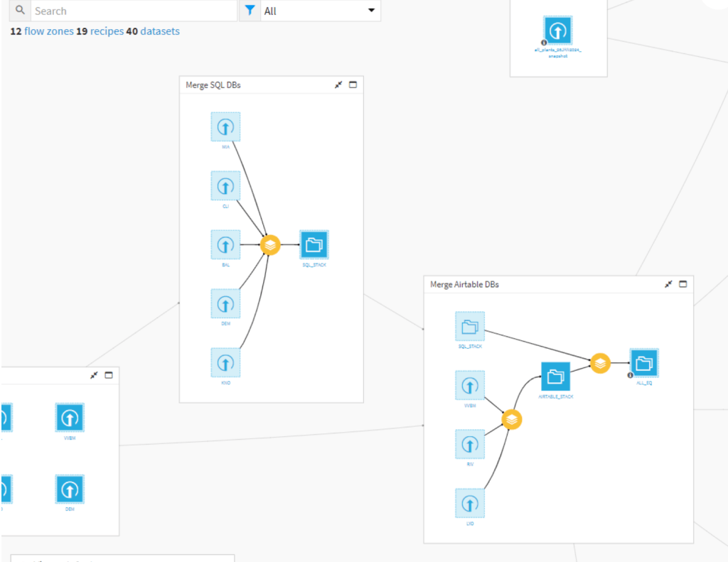
Task: Select the all_plants snapshot dataset
Action: click(558, 31)
